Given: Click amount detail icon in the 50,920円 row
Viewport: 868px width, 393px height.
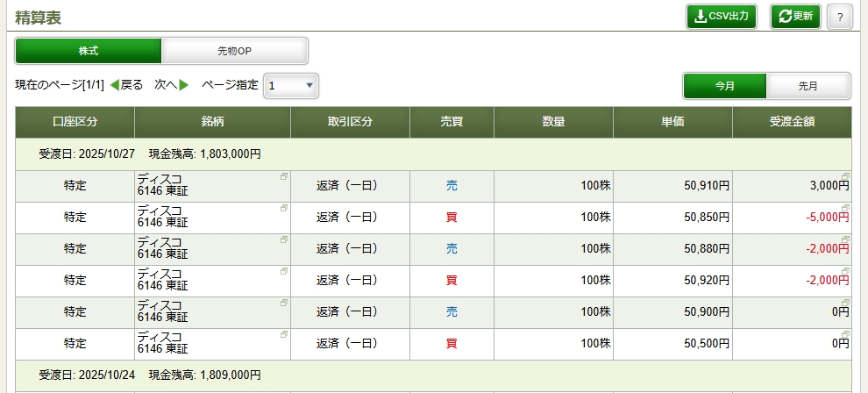Looking at the screenshot, I should [845, 271].
